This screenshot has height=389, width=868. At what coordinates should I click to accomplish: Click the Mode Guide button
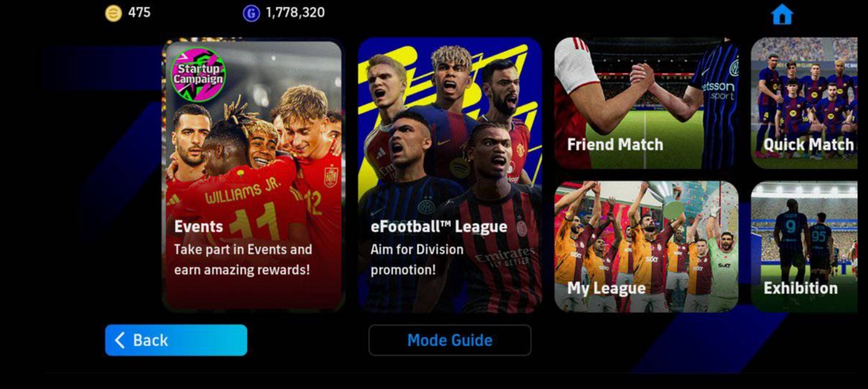pos(450,340)
